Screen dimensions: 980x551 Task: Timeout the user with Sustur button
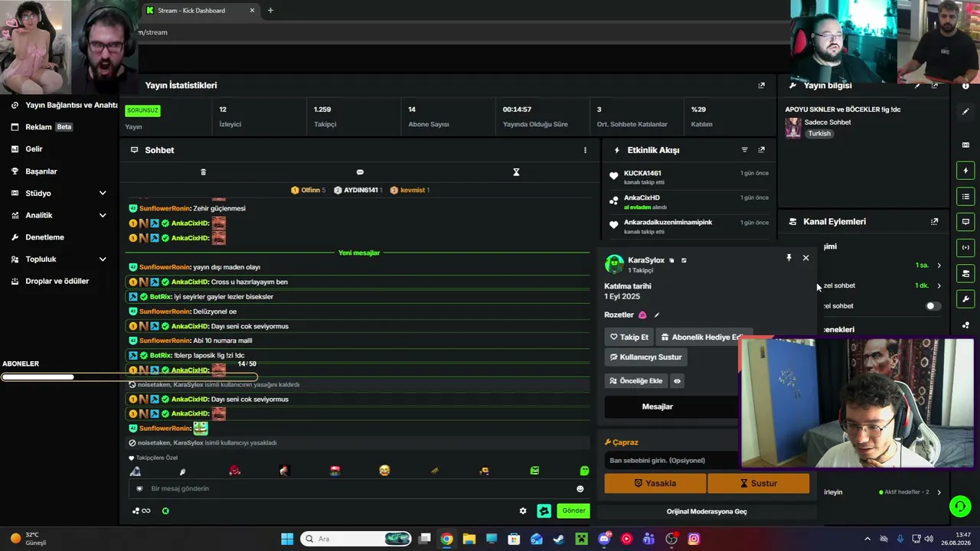758,483
